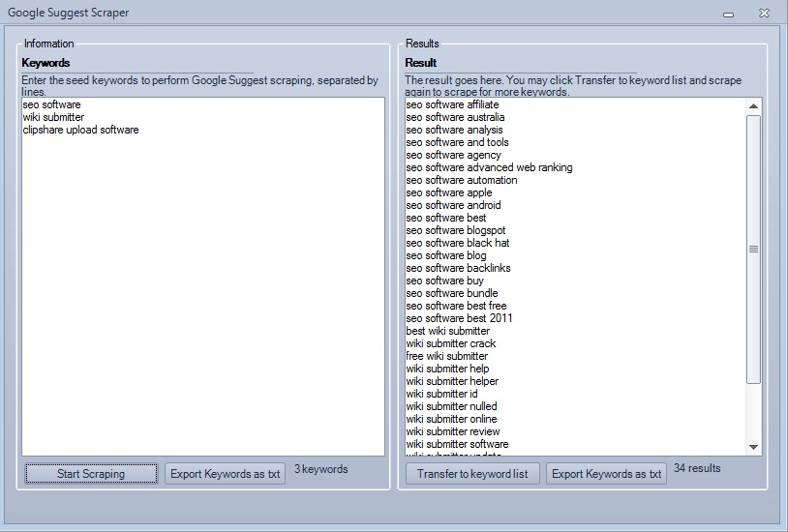The height and width of the screenshot is (532, 788).
Task: Select result 'seo software analysis'
Action: click(x=454, y=130)
